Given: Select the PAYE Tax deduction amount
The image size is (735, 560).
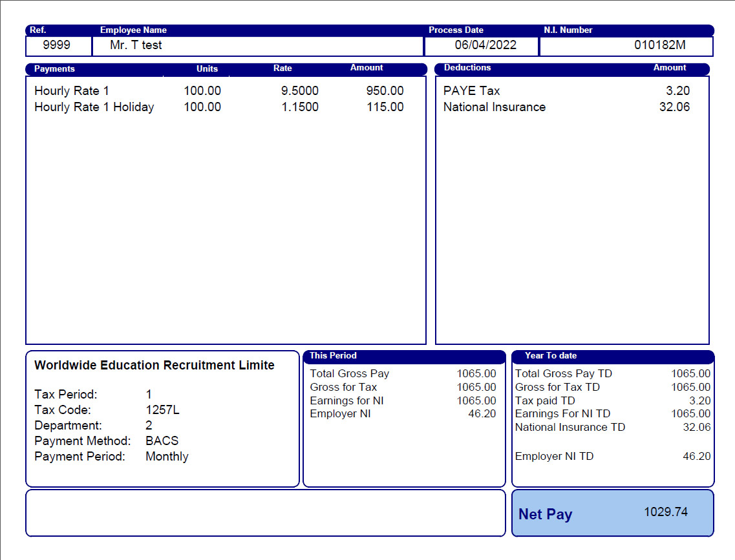Looking at the screenshot, I should tap(679, 91).
